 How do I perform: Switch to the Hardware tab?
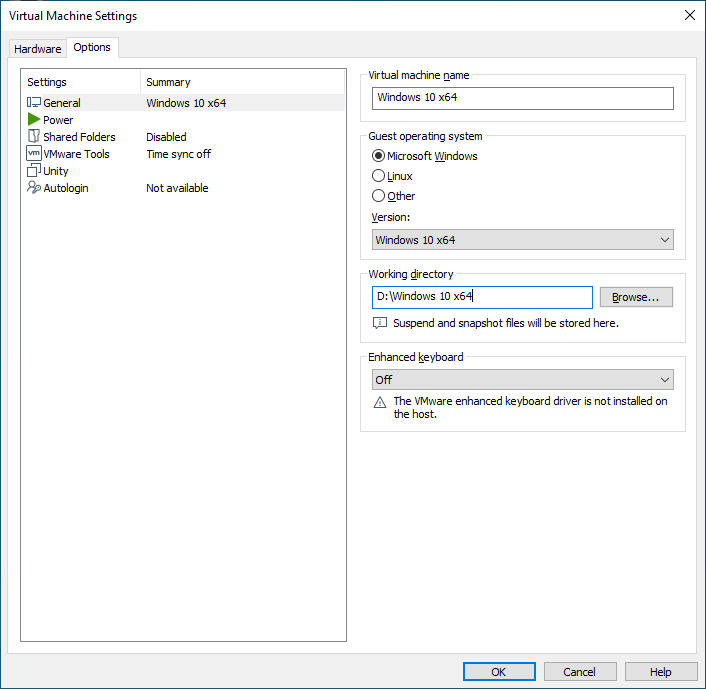[37, 49]
